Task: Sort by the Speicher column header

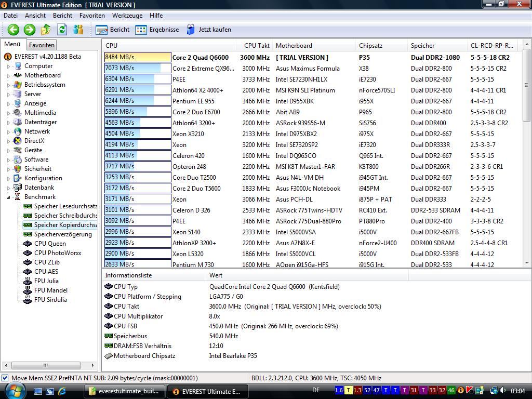Action: coord(437,46)
